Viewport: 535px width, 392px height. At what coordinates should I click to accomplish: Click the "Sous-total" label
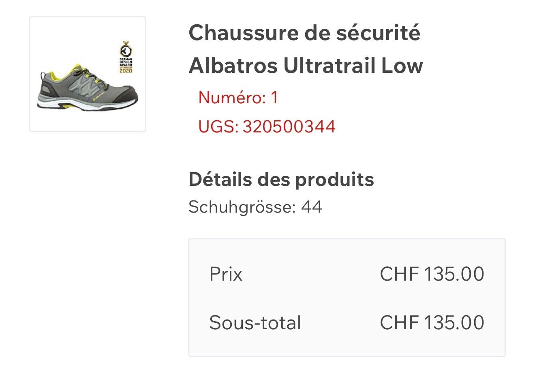(255, 323)
